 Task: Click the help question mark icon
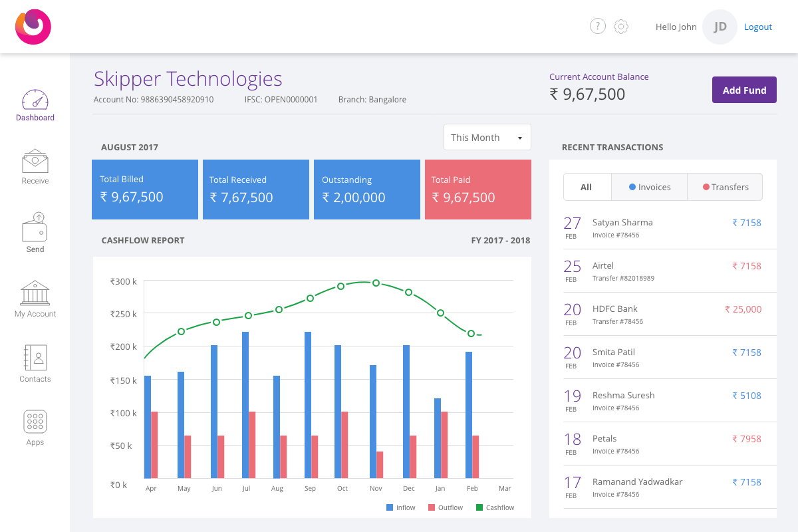coord(598,27)
